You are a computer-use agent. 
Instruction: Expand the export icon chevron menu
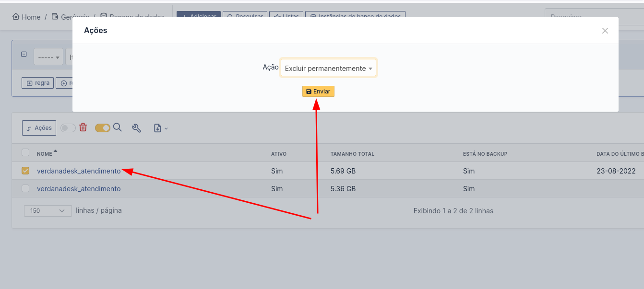click(x=167, y=128)
